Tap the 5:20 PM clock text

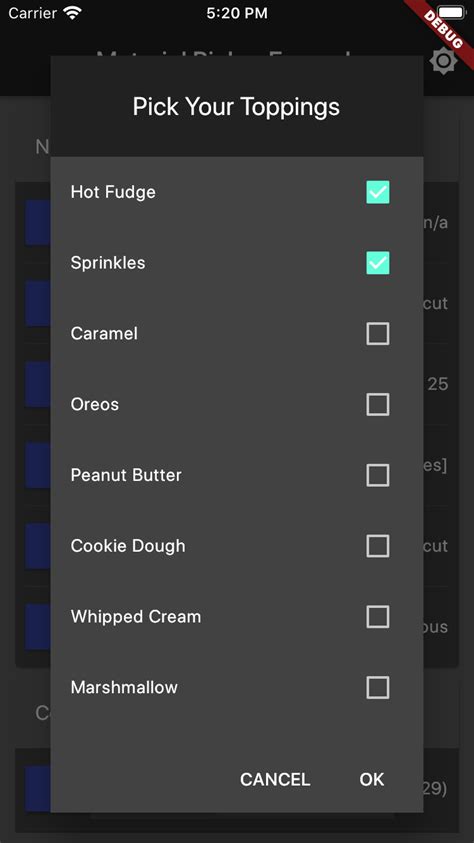pyautogui.click(x=237, y=13)
